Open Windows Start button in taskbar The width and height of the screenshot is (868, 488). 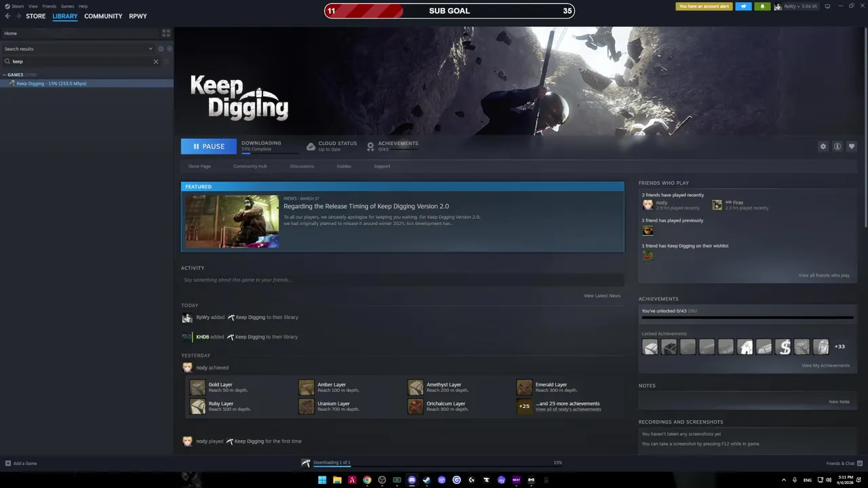322,480
